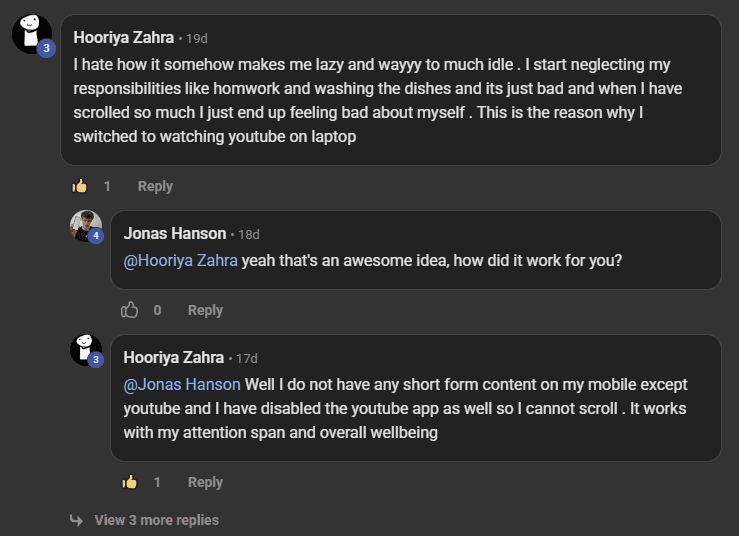Open Jonas Hanson's author name link

(175, 234)
